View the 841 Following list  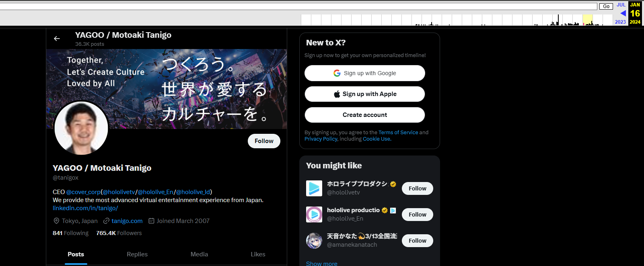70,233
